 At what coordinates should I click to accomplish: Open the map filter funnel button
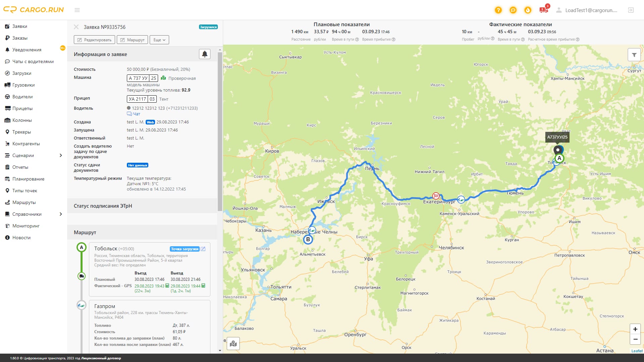[x=634, y=55]
